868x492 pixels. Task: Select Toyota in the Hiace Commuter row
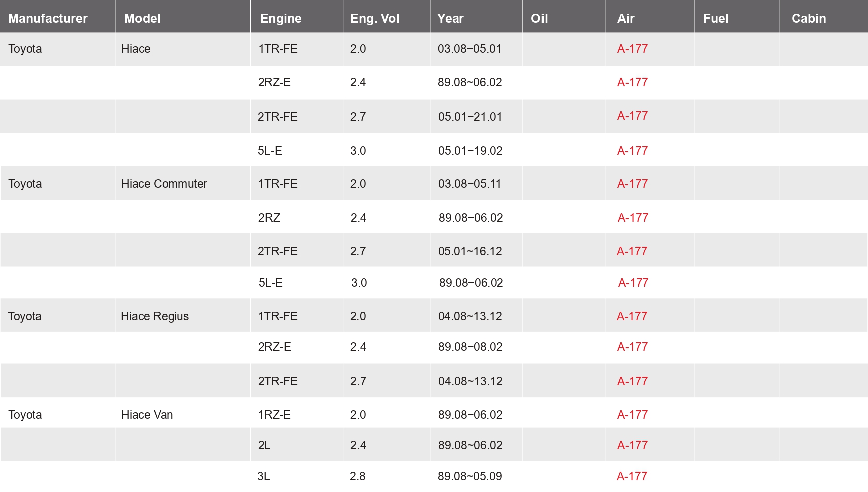coord(25,184)
